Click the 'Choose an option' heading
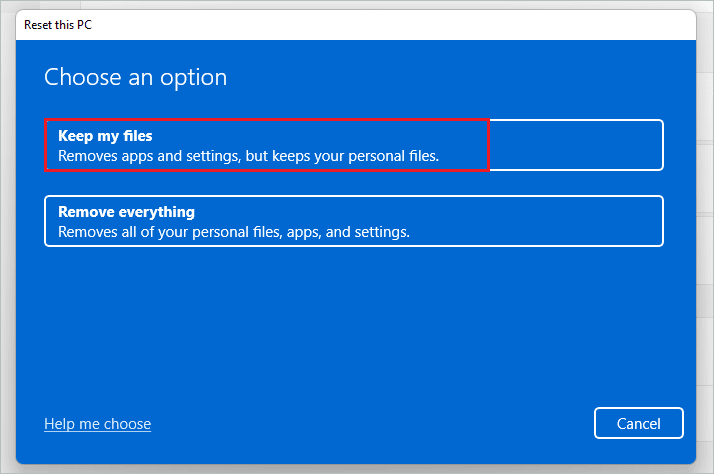Screen dimensions: 714x474 136,77
